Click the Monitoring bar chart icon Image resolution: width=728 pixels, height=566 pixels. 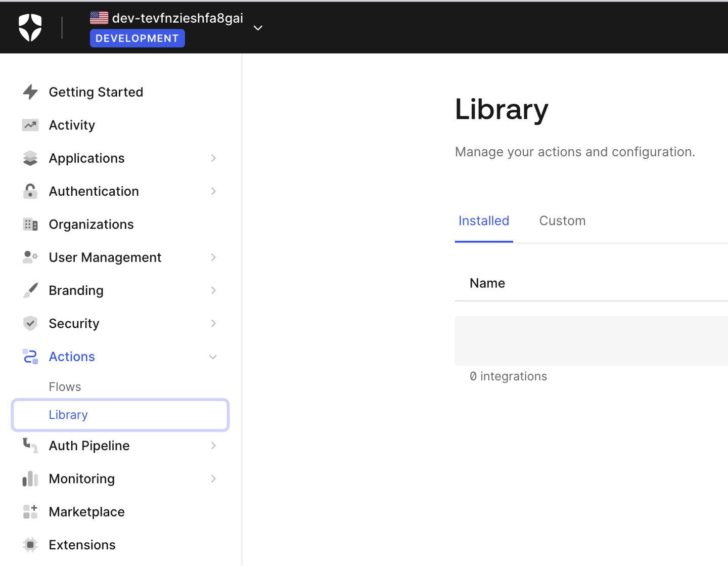coord(30,478)
